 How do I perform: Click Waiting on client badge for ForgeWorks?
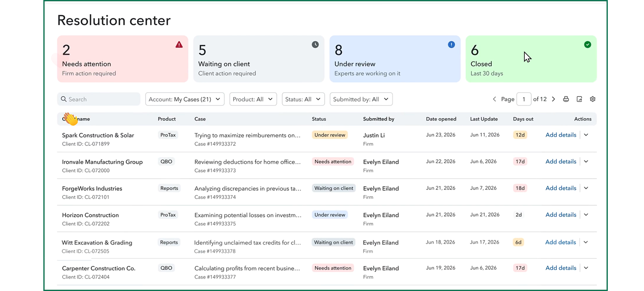(x=334, y=188)
